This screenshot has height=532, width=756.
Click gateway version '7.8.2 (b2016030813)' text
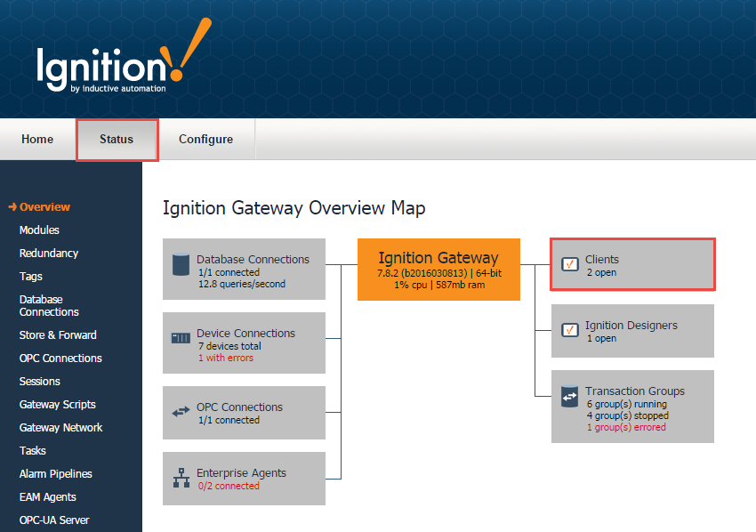coord(422,273)
